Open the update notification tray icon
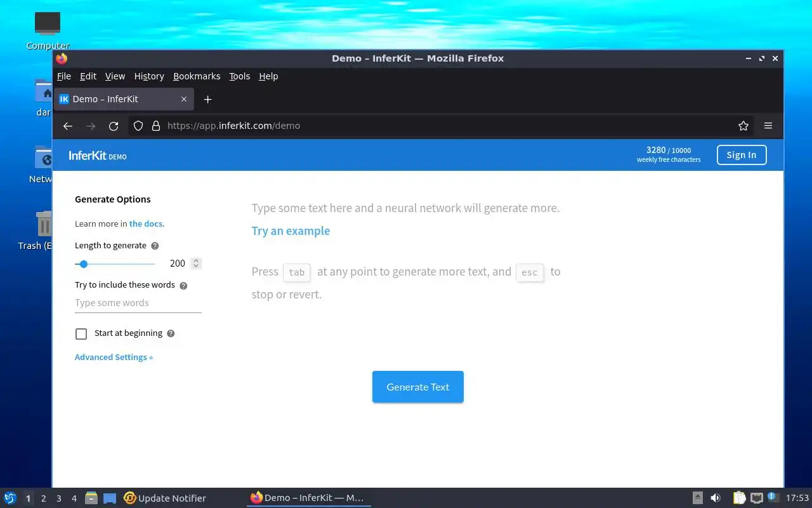Screen dimensions: 812x508 click(773, 497)
